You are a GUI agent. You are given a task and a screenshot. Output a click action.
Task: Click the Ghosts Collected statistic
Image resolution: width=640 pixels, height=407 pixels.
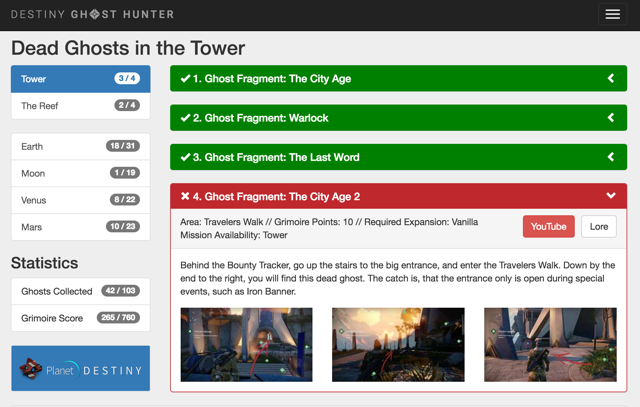click(80, 291)
